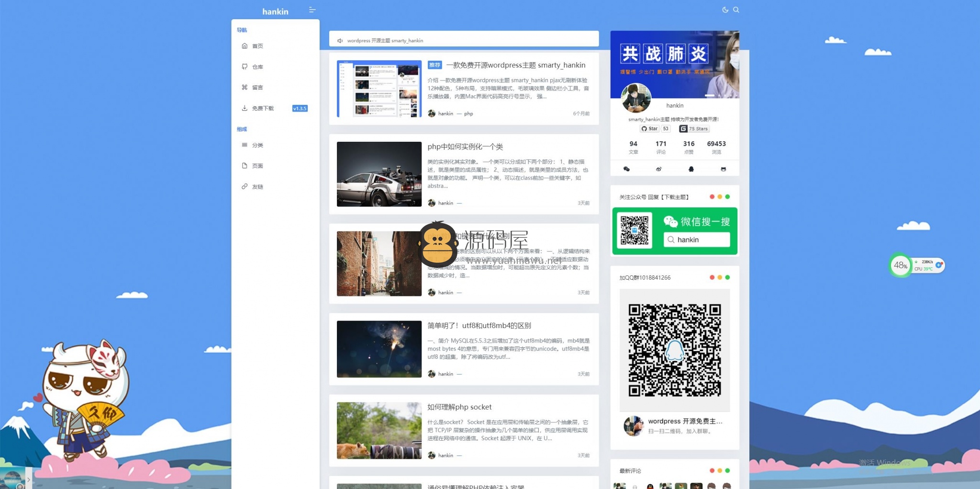Click the hankin search box in WeChat banner
Image resolution: width=980 pixels, height=489 pixels.
click(x=697, y=240)
